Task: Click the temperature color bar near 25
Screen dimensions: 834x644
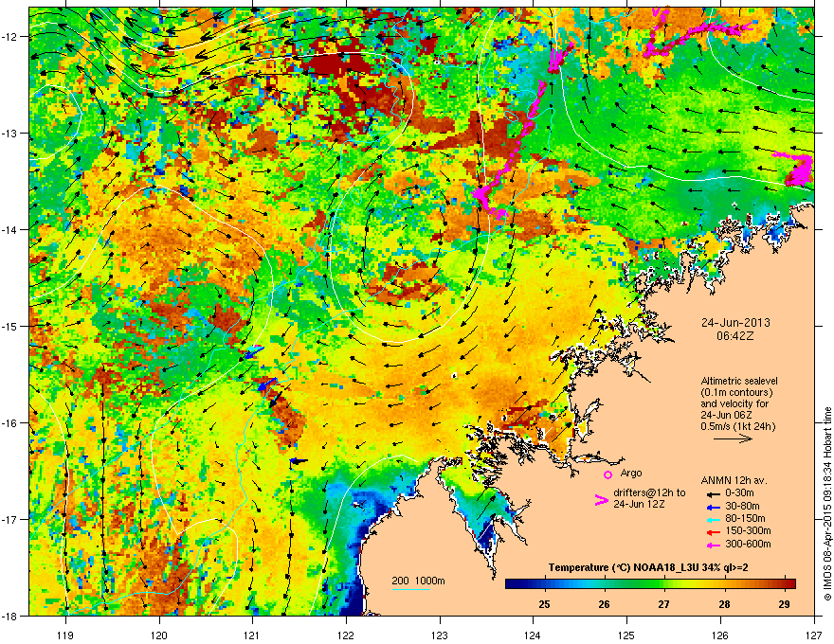Action: pos(544,583)
